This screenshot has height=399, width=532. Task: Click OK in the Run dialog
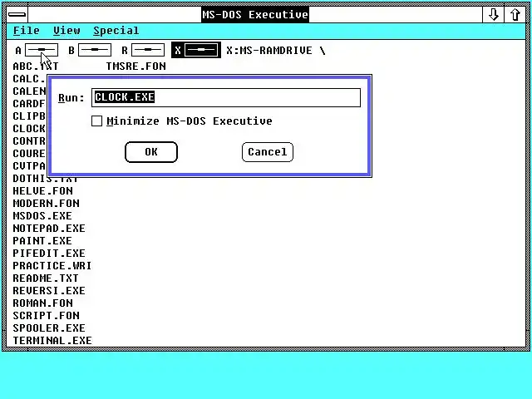pyautogui.click(x=151, y=152)
